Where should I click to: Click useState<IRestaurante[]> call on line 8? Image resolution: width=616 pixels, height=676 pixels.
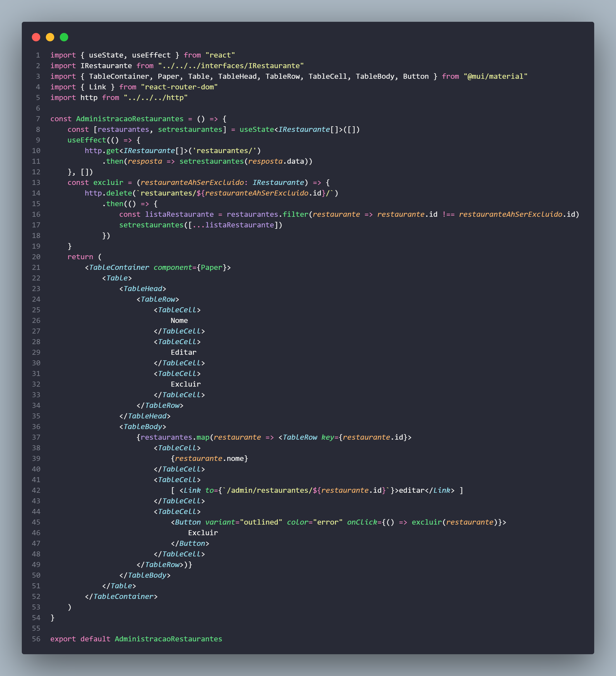[x=300, y=129]
